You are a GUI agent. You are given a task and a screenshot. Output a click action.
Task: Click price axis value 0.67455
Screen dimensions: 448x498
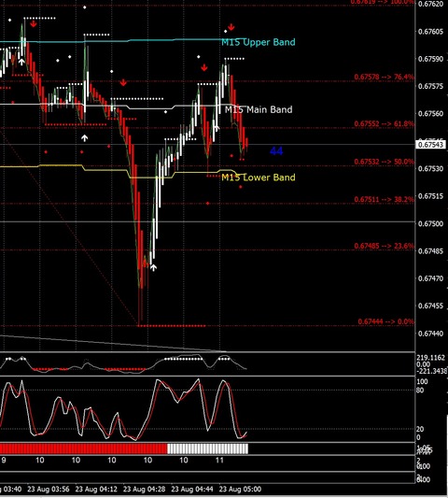click(x=430, y=306)
